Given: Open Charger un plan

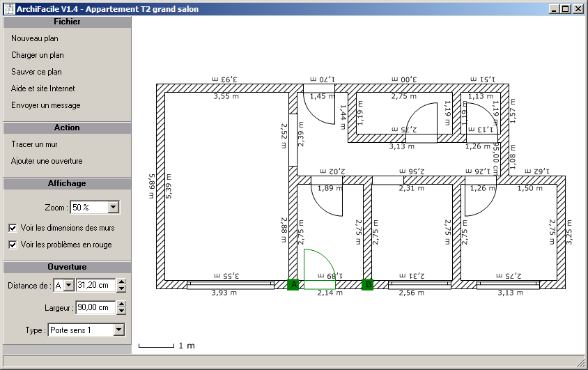Looking at the screenshot, I should [38, 55].
